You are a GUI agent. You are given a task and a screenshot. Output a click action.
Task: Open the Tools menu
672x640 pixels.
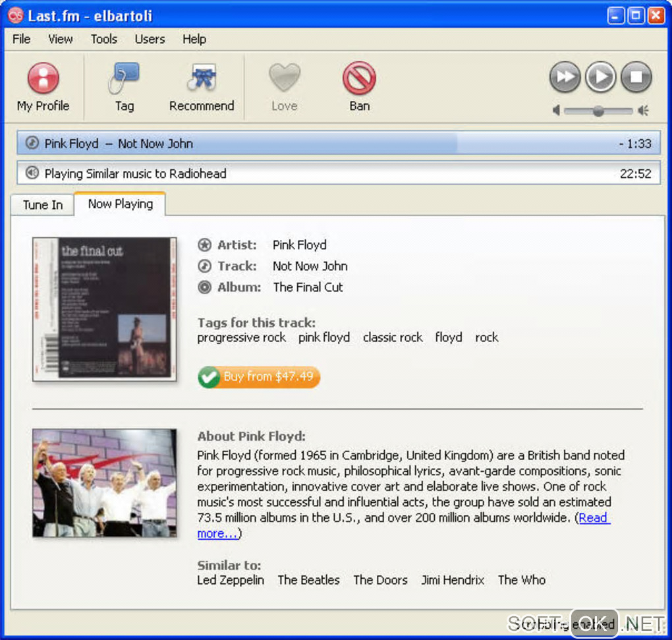coord(104,39)
